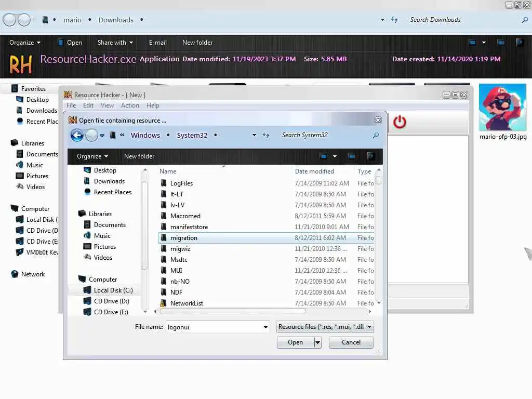The height and width of the screenshot is (399, 532).
Task: Click the LogFiles folder icon
Action: pyautogui.click(x=164, y=183)
